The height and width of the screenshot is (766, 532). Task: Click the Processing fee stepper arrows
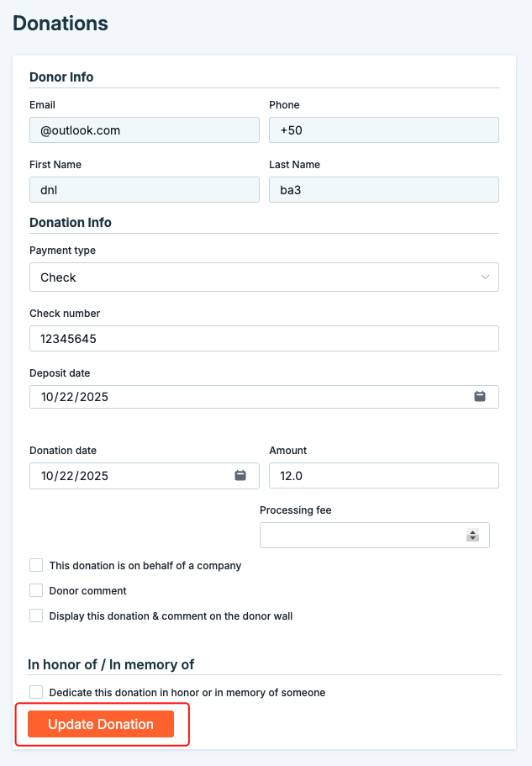coord(472,535)
